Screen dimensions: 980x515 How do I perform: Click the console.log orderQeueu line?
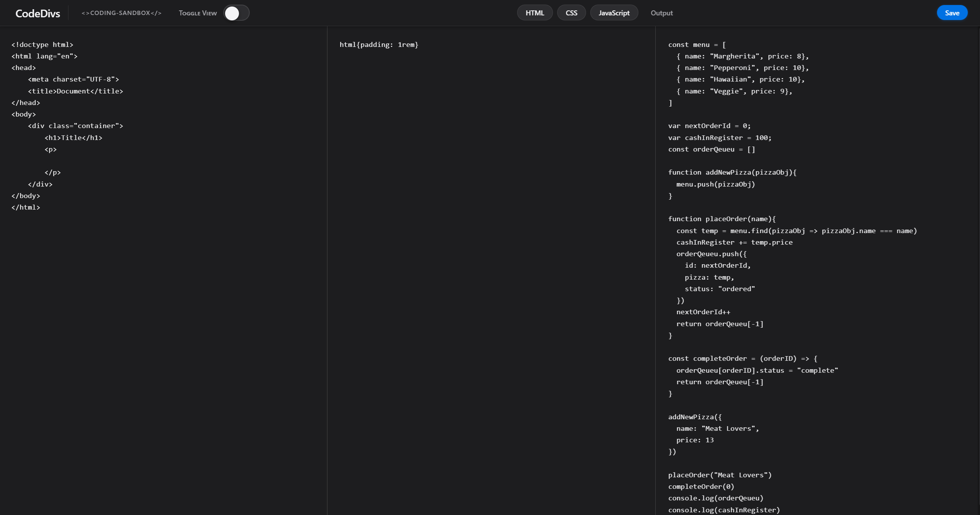pyautogui.click(x=716, y=498)
